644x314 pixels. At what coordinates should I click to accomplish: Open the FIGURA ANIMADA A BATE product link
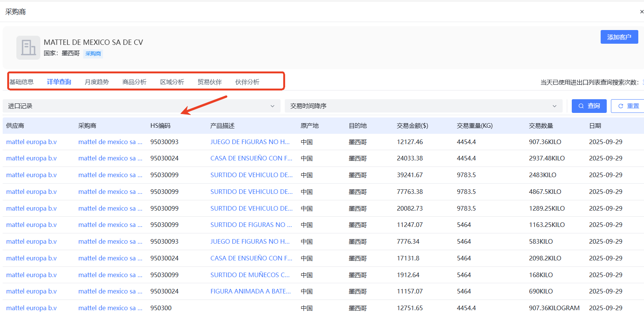tap(251, 291)
